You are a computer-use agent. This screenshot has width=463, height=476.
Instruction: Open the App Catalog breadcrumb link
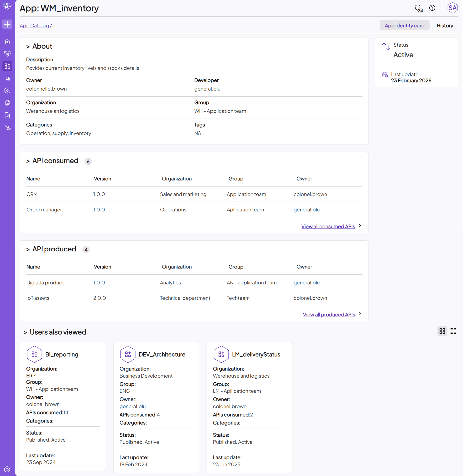34,25
